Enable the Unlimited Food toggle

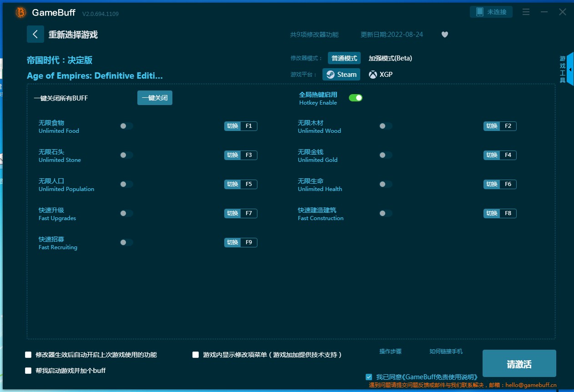pos(126,126)
